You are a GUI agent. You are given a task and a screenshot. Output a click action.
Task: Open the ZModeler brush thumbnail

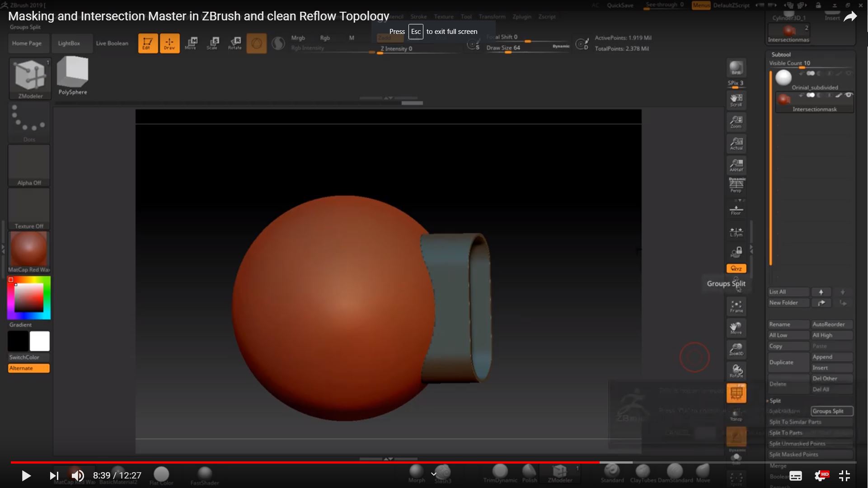tap(30, 79)
